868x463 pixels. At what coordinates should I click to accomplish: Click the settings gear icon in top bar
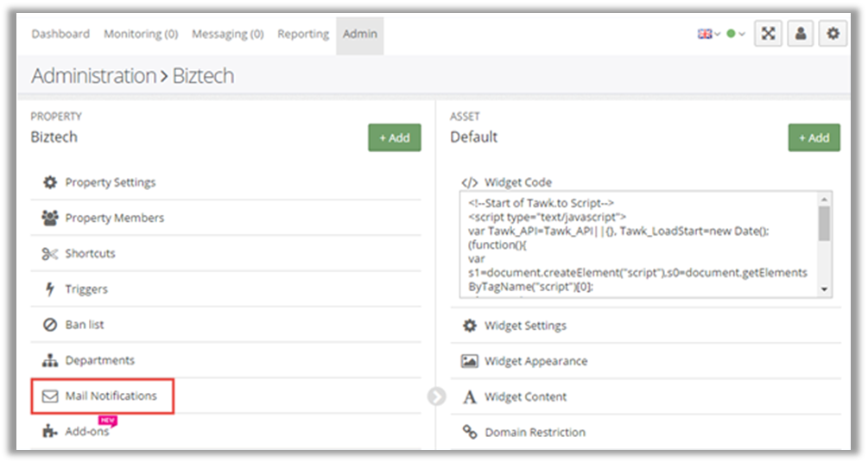(x=833, y=34)
